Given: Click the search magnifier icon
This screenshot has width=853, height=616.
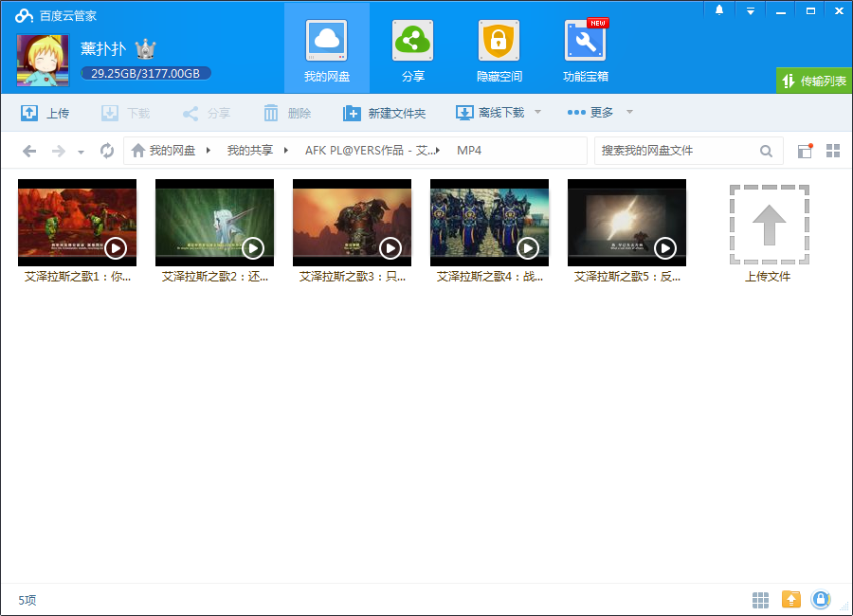Looking at the screenshot, I should pos(766,150).
